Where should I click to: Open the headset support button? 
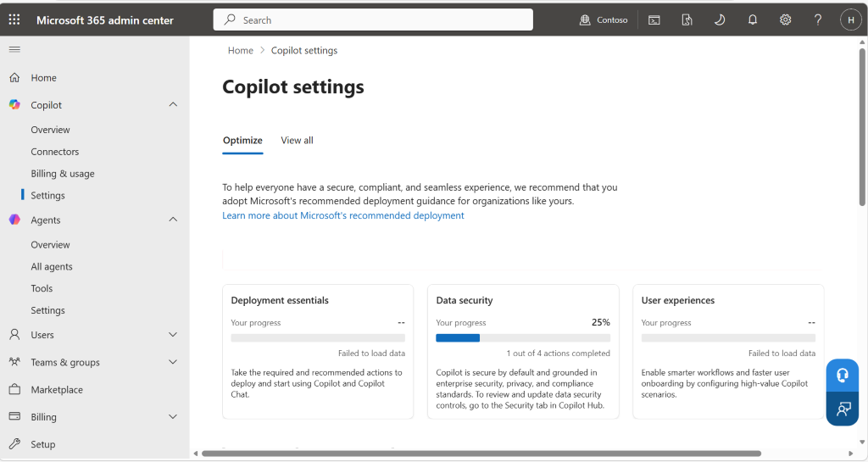click(843, 376)
